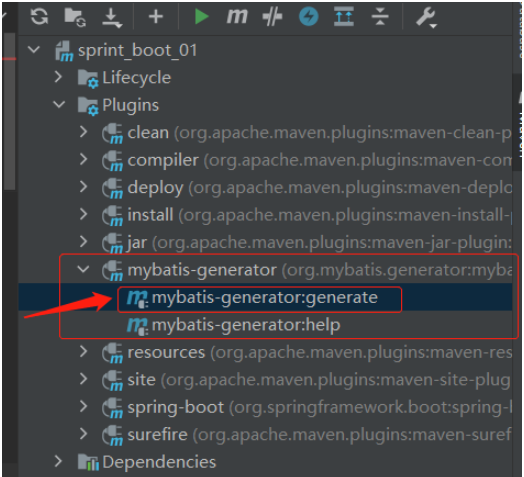Expand the Dependencies node
524x477 pixels.
[58, 461]
